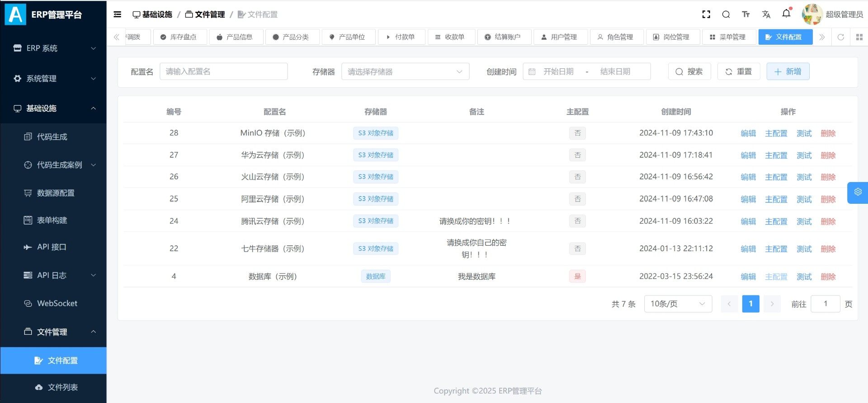
Task: Click the 开始日期 date field
Action: pos(558,71)
